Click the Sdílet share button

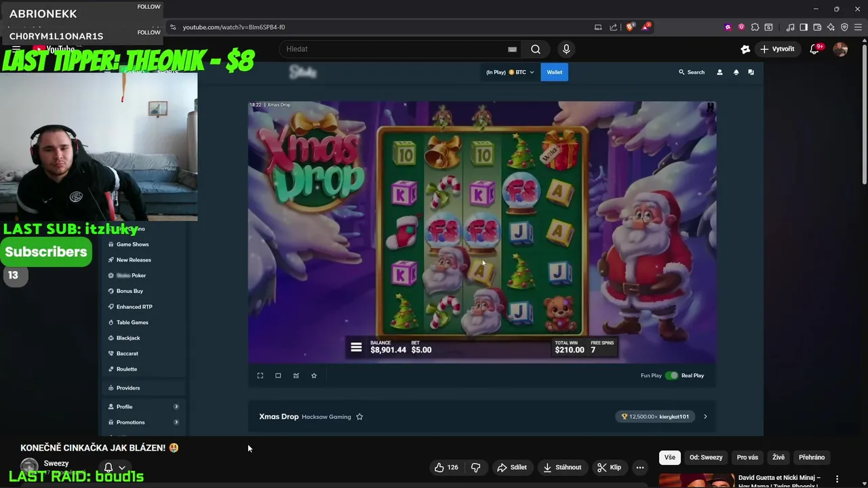coord(512,467)
